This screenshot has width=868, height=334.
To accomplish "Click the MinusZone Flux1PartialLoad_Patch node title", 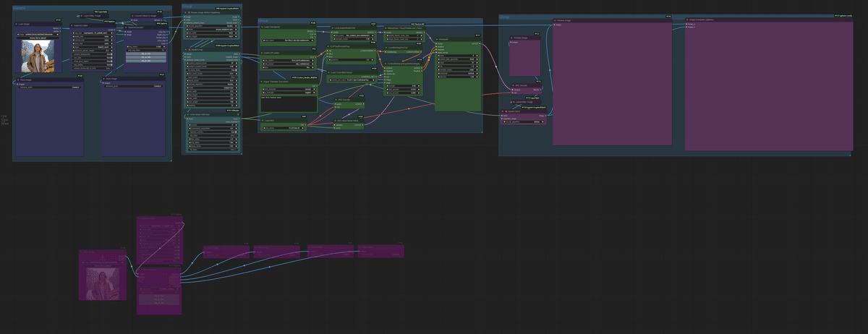I will (405, 27).
